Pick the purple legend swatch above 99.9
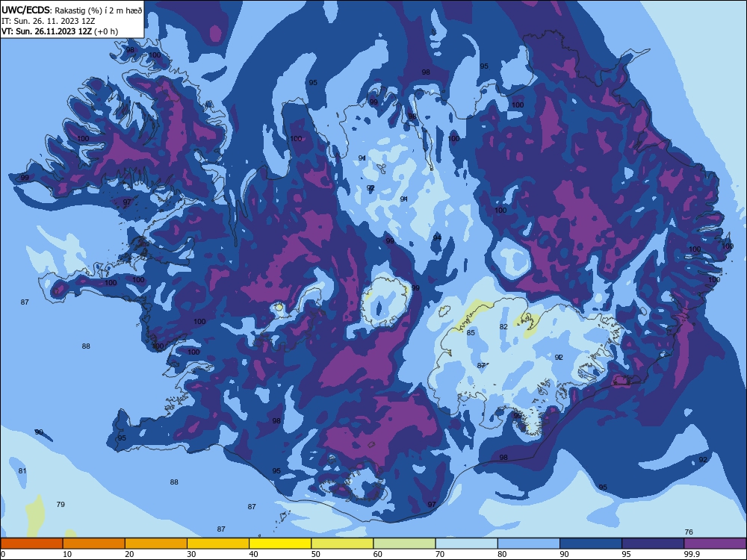The width and height of the screenshot is (747, 560). (x=715, y=544)
